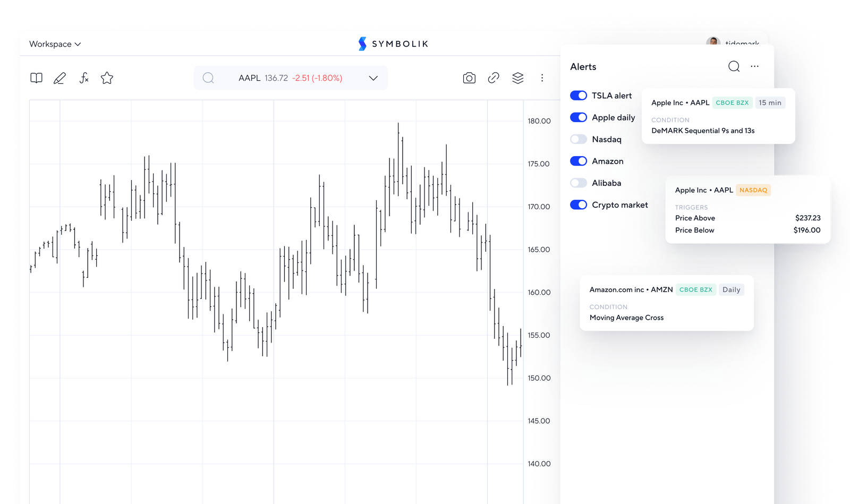Click the 170.00 price axis label

pos(539,207)
